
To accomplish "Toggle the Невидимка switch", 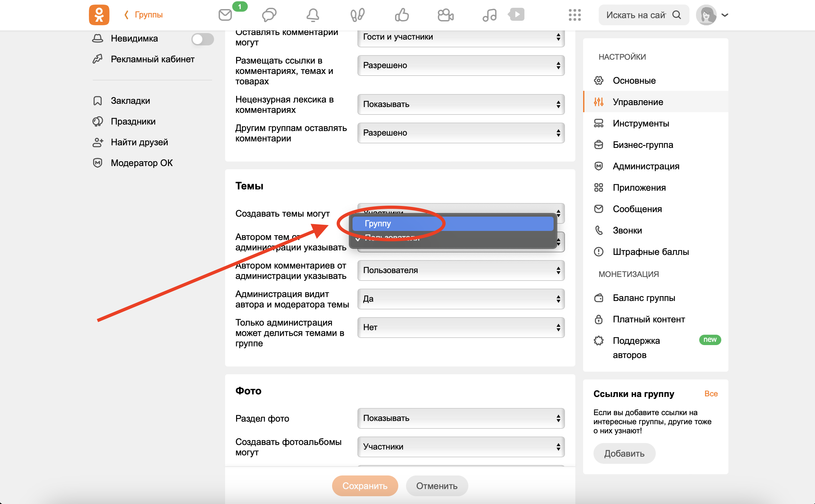I will point(202,39).
